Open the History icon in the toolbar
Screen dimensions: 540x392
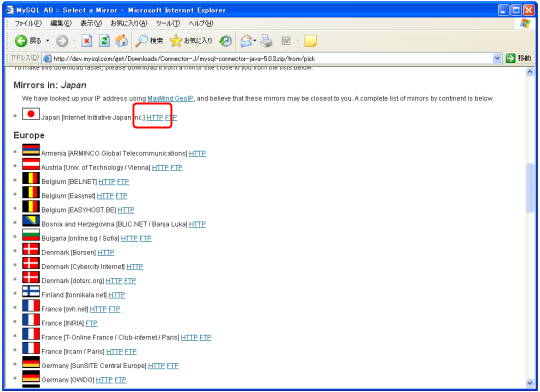226,41
